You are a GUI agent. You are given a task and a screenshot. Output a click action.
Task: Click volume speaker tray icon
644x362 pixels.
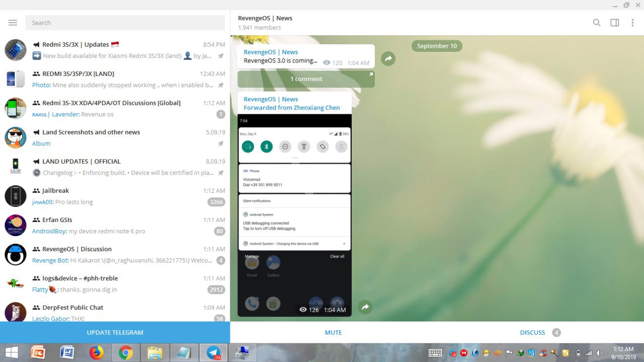[599, 353]
